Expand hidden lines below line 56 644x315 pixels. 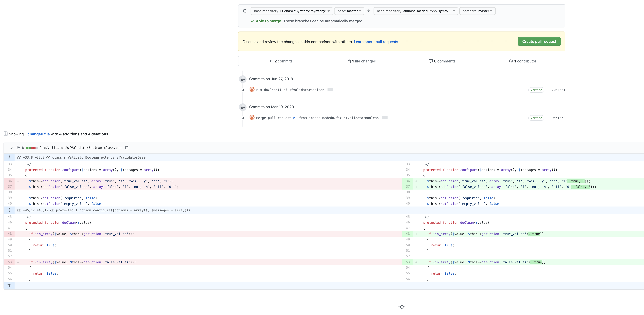pyautogui.click(x=9, y=286)
